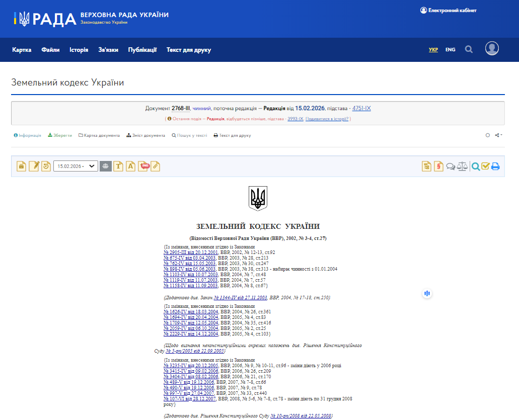Image resolution: width=519 pixels, height=420 pixels.
Task: Select the document card icon on the toolbar left
Action: (x=21, y=166)
